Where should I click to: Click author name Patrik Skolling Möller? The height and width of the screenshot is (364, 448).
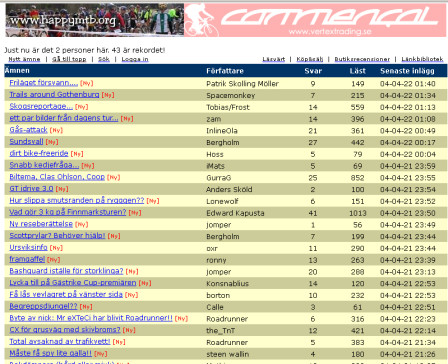click(x=242, y=84)
